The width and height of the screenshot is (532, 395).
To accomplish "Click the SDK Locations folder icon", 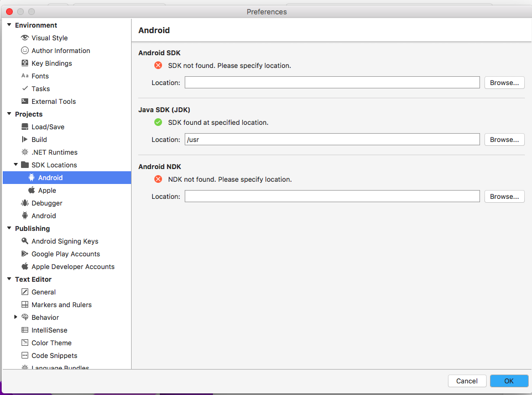I will click(x=25, y=165).
